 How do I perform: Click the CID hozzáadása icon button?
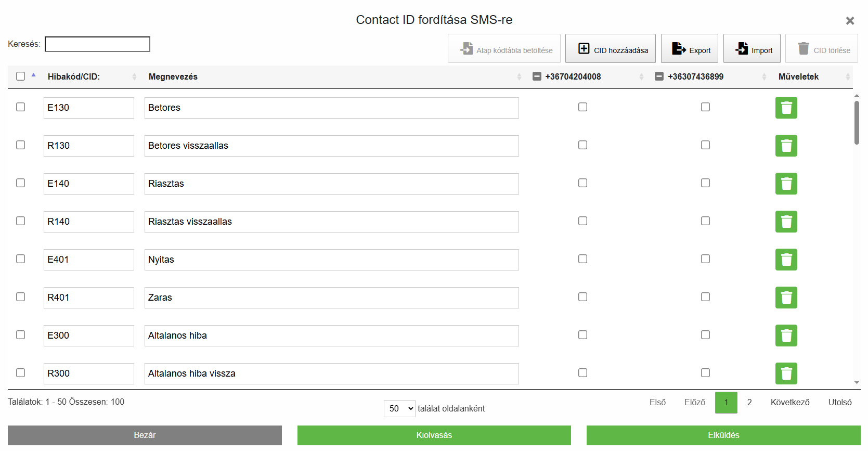pyautogui.click(x=584, y=48)
